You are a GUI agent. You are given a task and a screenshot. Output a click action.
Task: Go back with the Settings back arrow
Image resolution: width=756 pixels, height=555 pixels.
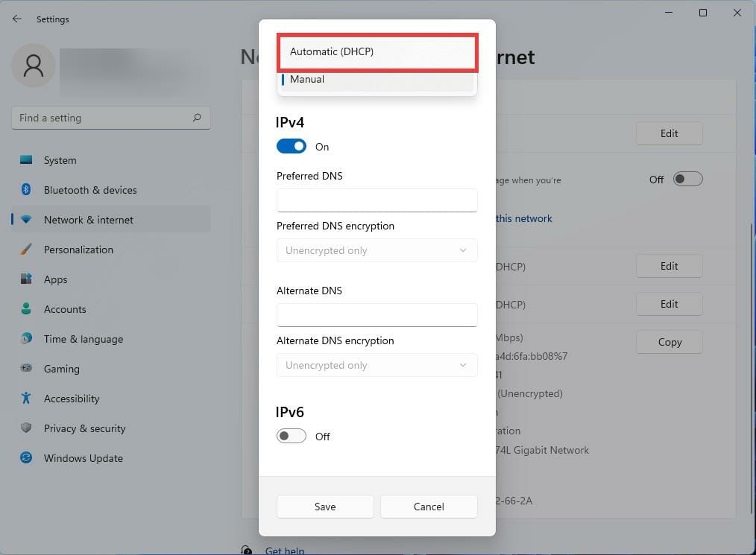[x=17, y=19]
